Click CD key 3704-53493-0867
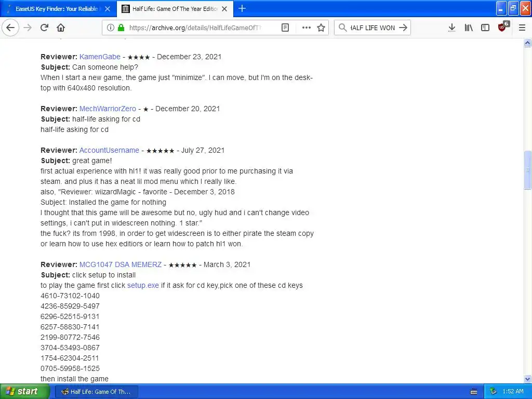This screenshot has width=532, height=399. pos(70,348)
